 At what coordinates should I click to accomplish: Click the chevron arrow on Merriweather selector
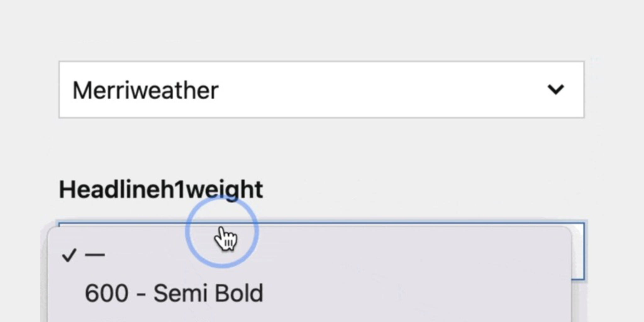coord(556,90)
